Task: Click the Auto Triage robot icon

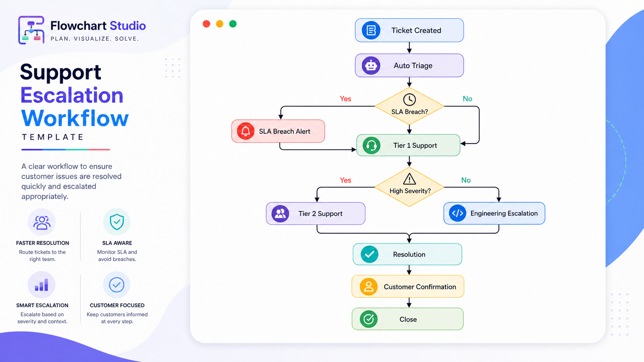Action: [371, 65]
